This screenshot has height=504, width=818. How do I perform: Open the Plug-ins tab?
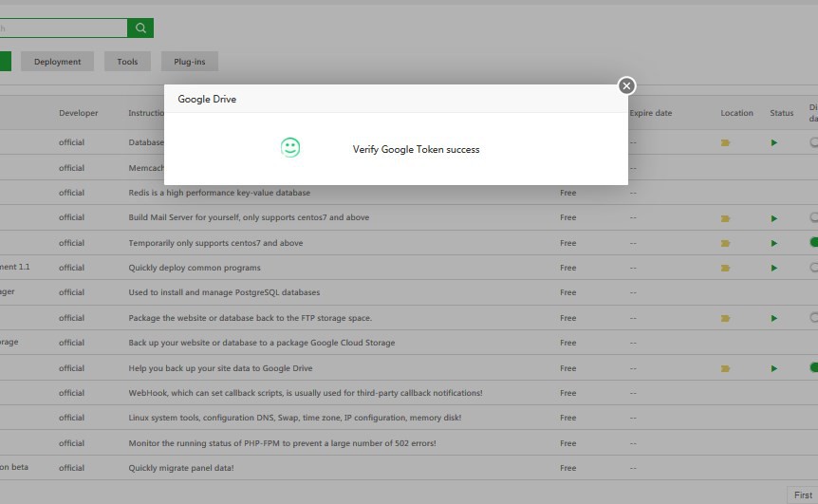[x=189, y=62]
